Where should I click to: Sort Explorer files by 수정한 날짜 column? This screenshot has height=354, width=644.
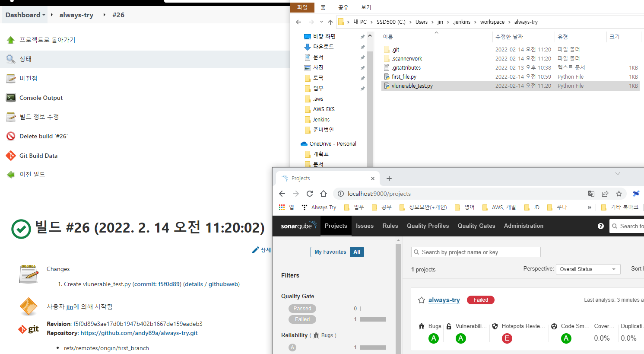click(x=509, y=37)
